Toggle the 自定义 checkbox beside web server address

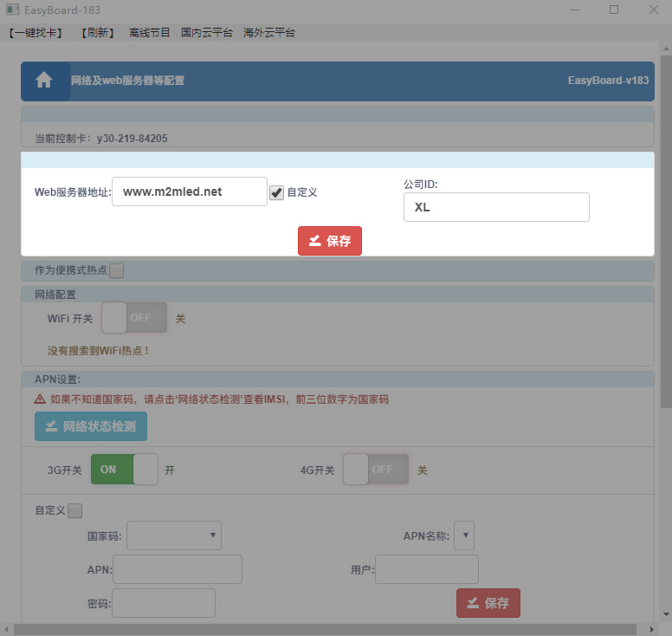(276, 192)
